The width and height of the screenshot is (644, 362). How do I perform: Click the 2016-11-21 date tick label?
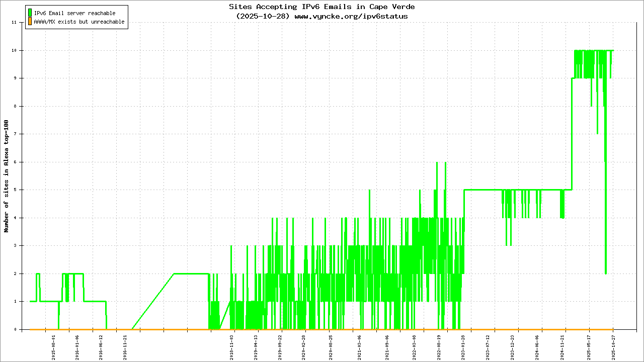pos(125,347)
